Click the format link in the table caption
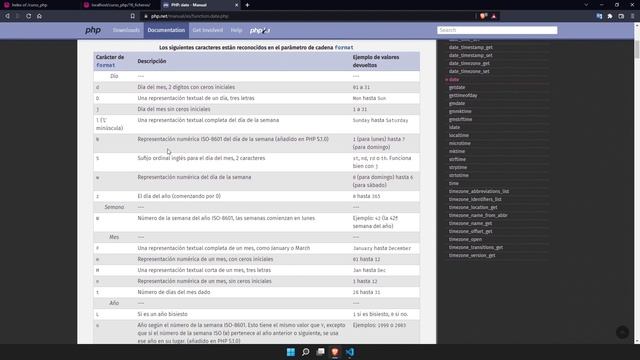This screenshot has height=360, width=640. (344, 47)
